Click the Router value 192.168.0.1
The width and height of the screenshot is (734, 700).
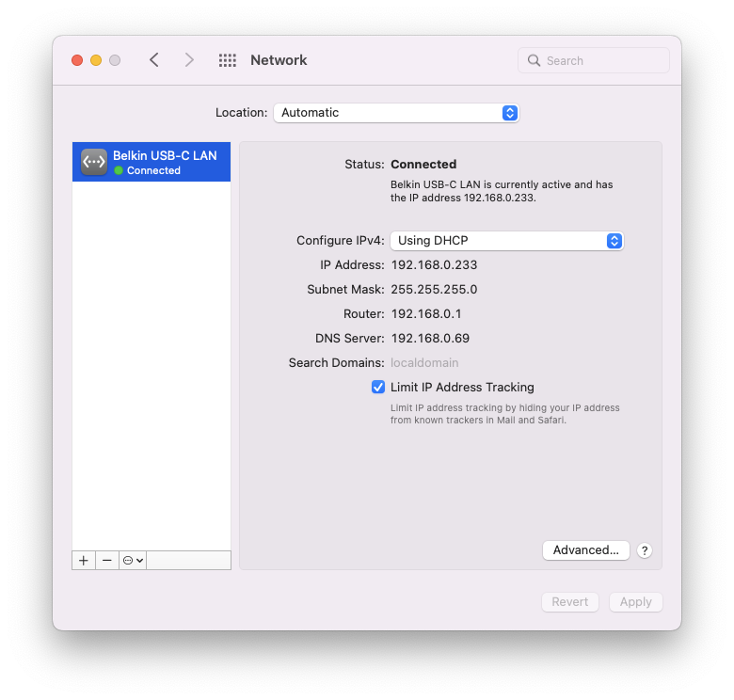pyautogui.click(x=426, y=313)
